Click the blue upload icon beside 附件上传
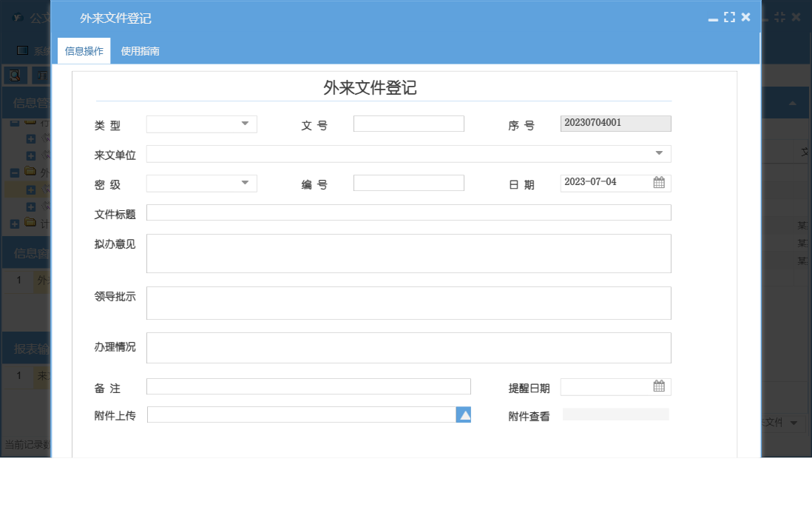 coord(464,414)
